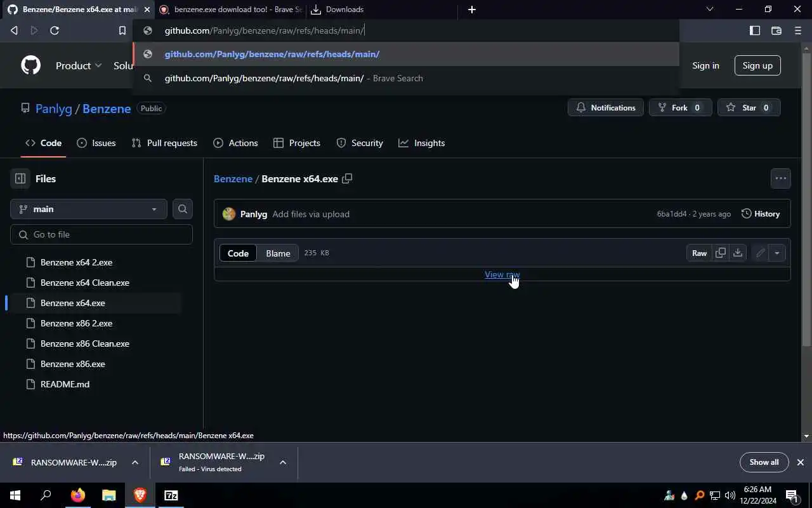Click the Notifications button
The width and height of the screenshot is (812, 508).
click(606, 108)
